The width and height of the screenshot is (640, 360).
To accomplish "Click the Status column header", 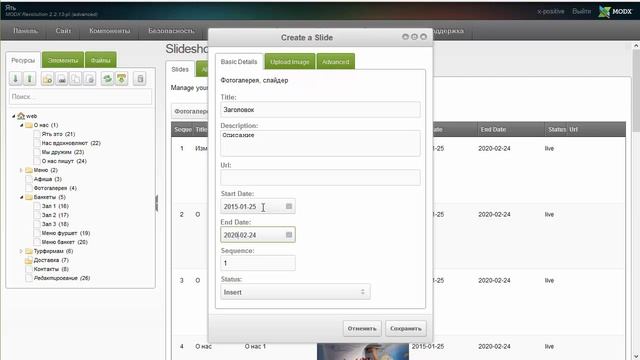I will tap(557, 129).
